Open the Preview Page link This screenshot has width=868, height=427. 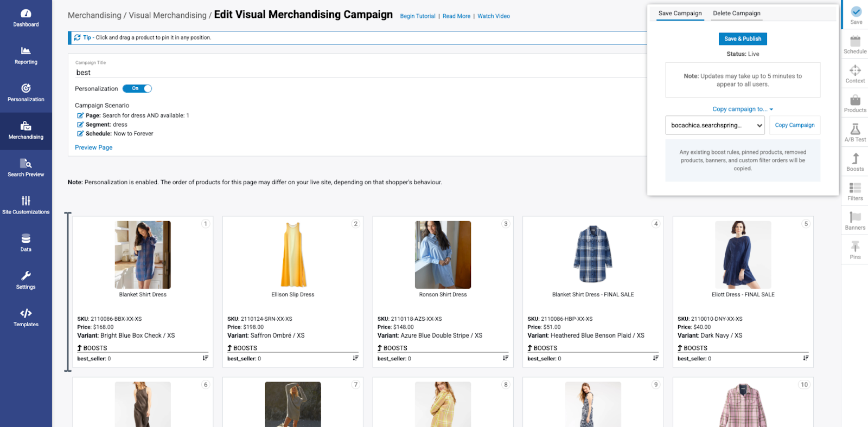[93, 147]
